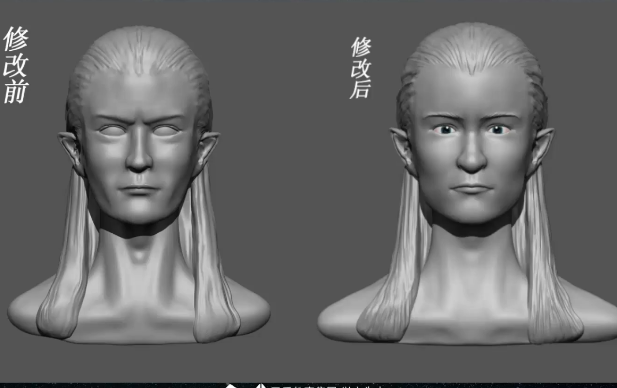
Task: Select the right bust's blue-pupil left eye
Action: coord(445,129)
